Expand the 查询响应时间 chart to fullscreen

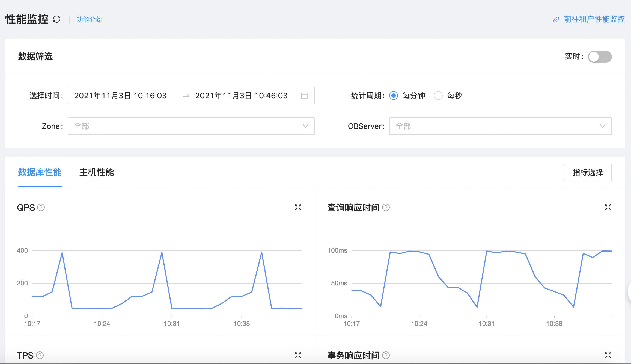click(608, 208)
